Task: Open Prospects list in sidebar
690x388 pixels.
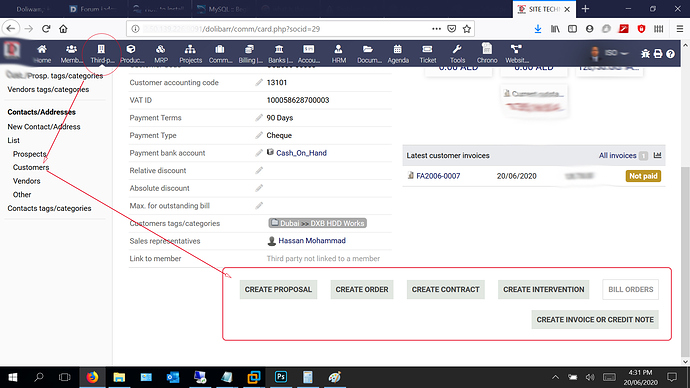Action: click(x=29, y=154)
